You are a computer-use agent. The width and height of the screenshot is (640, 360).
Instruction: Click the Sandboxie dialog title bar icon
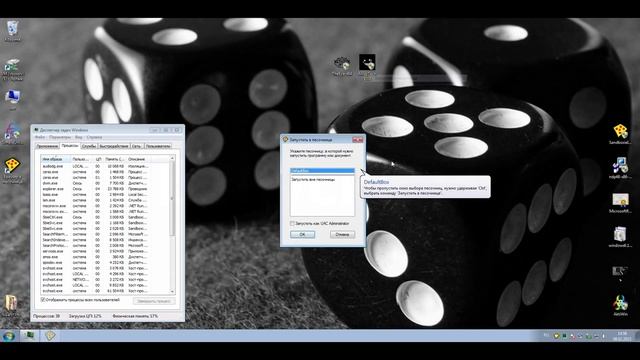coord(285,140)
